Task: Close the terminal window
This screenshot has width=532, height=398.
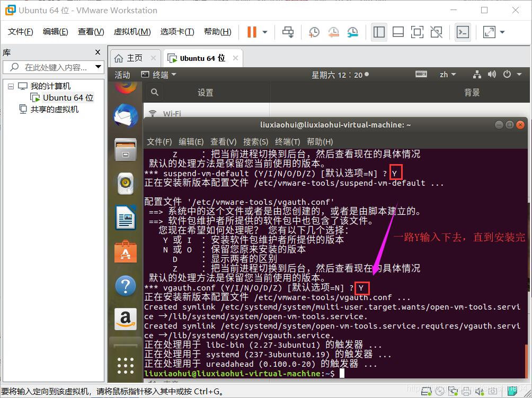Action: (x=520, y=125)
